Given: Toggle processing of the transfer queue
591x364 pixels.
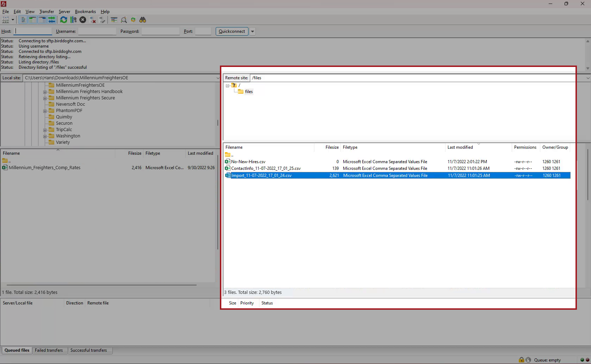Looking at the screenshot, I should [x=73, y=20].
